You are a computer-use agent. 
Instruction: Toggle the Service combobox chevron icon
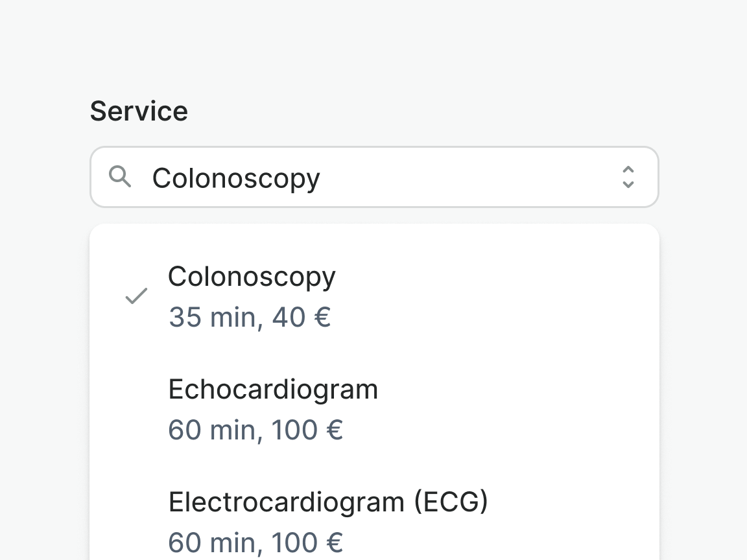click(x=628, y=177)
